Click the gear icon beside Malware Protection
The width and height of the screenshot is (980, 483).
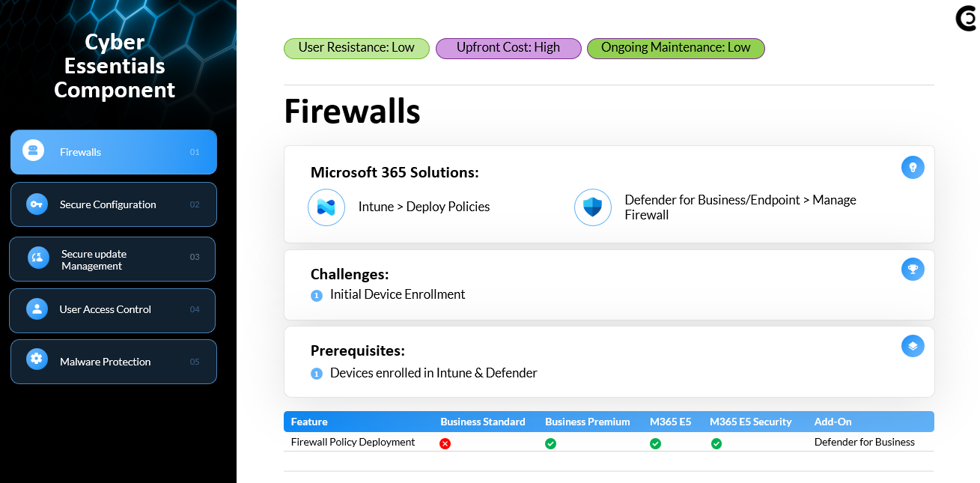36,358
